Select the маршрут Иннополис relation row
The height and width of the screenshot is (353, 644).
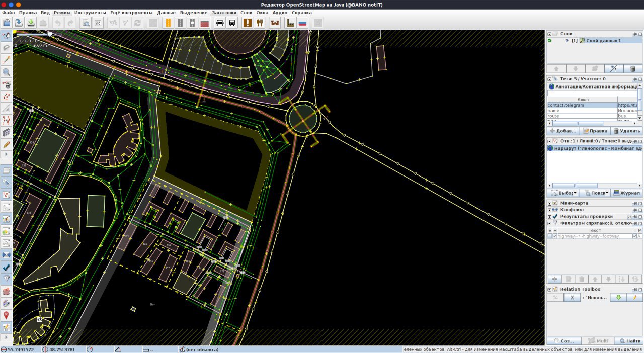[595, 148]
